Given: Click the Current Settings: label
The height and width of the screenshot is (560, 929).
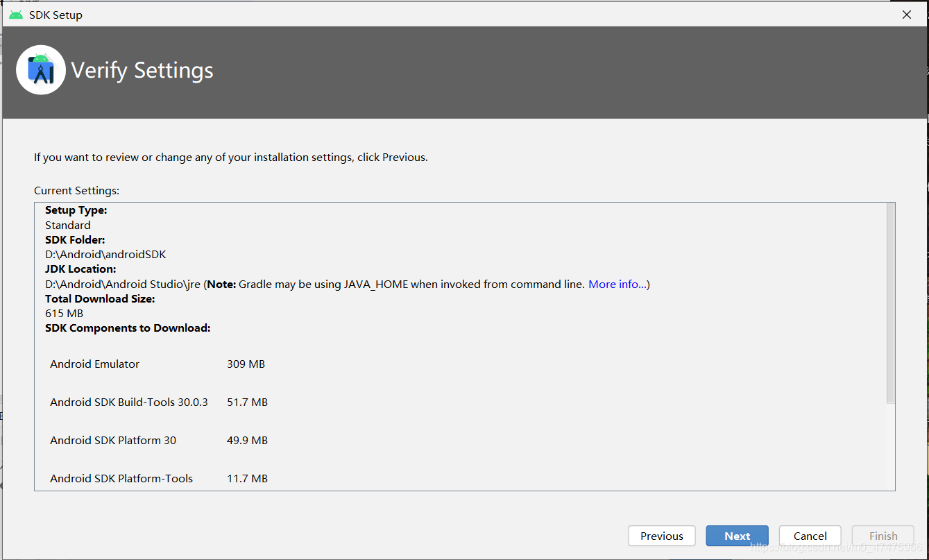Looking at the screenshot, I should (x=77, y=191).
